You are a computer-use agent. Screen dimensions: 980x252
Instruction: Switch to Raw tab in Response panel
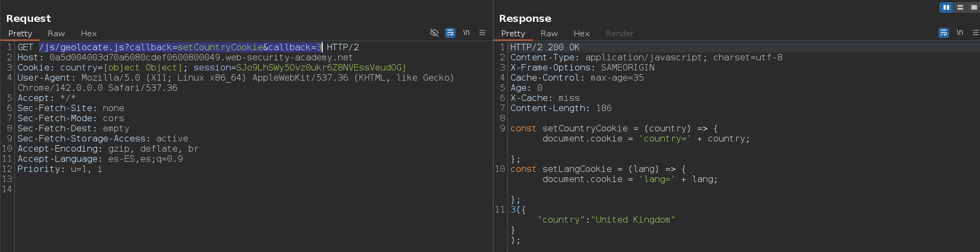549,34
